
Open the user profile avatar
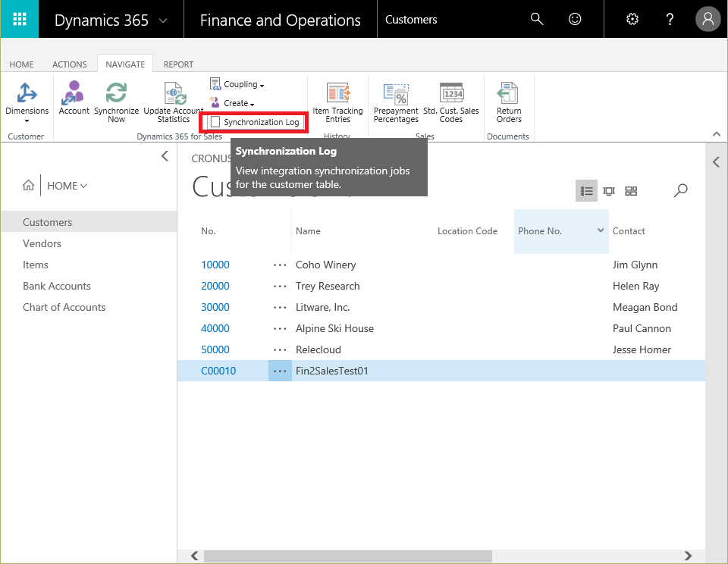pos(708,19)
